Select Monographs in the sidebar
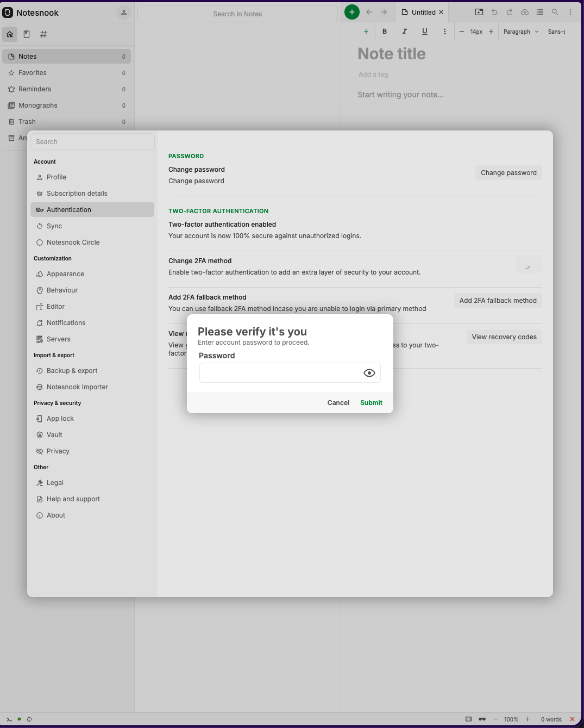The width and height of the screenshot is (584, 728). [x=66, y=105]
